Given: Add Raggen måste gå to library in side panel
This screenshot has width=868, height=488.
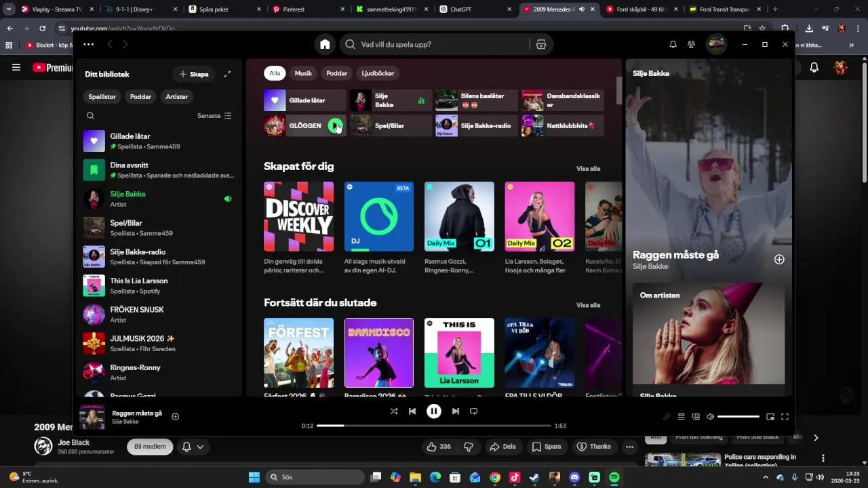Looking at the screenshot, I should [779, 260].
